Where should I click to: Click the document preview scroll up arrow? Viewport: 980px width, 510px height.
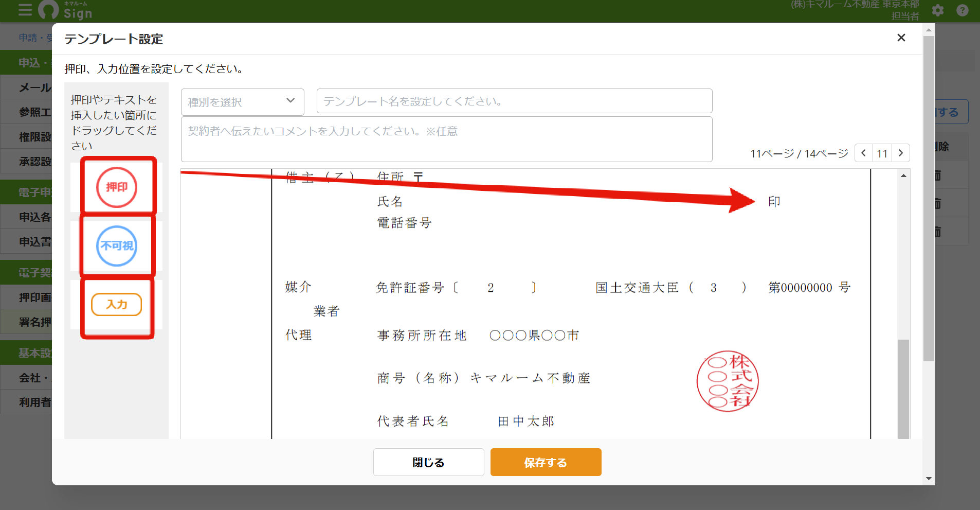(x=903, y=176)
